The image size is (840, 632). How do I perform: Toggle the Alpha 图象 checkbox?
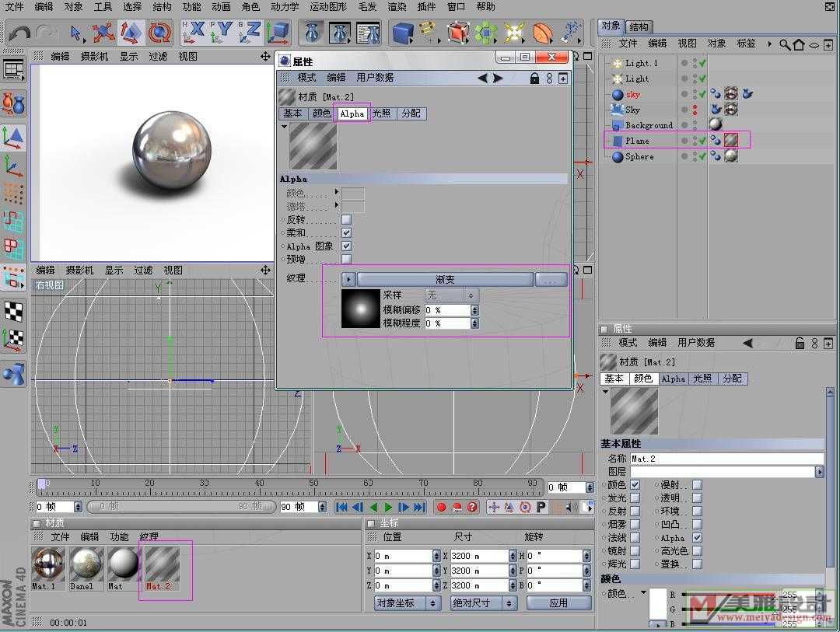point(346,246)
